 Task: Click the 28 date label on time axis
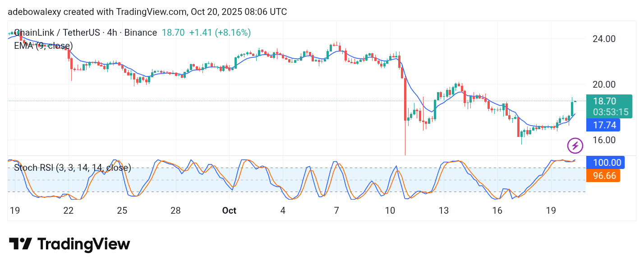(175, 211)
